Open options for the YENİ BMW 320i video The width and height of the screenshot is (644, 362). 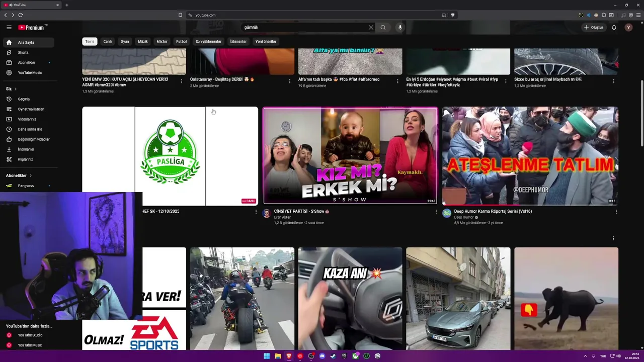click(182, 81)
